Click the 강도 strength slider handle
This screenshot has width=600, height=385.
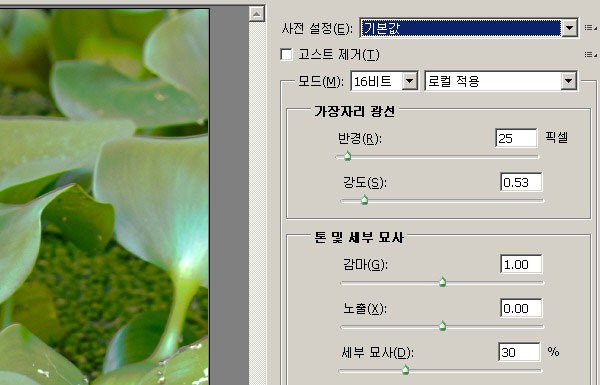[x=365, y=200]
